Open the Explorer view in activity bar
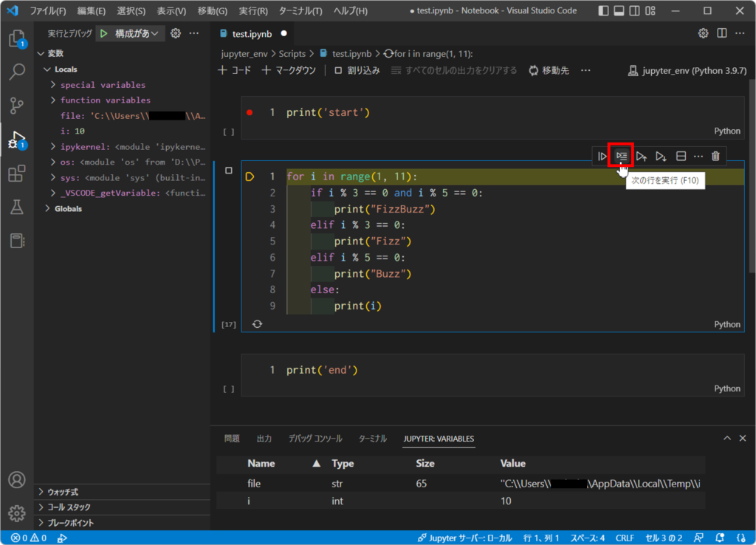 17,38
